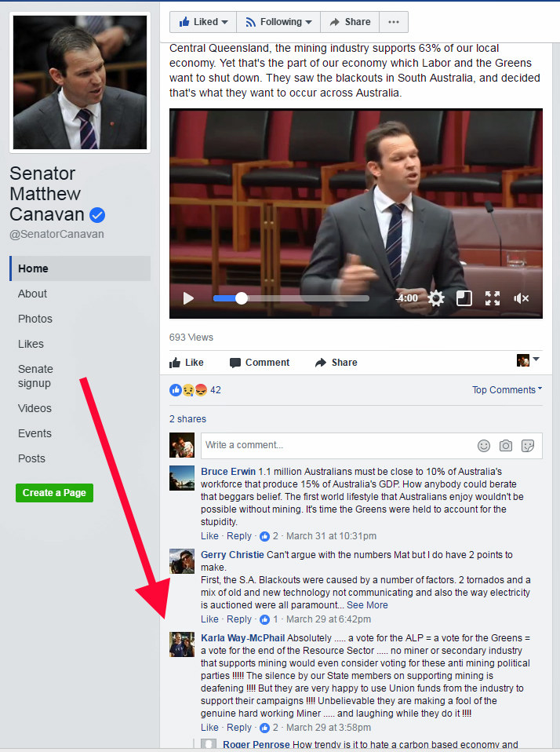Open the 2 shares link
Image resolution: width=560 pixels, height=752 pixels.
click(x=187, y=418)
